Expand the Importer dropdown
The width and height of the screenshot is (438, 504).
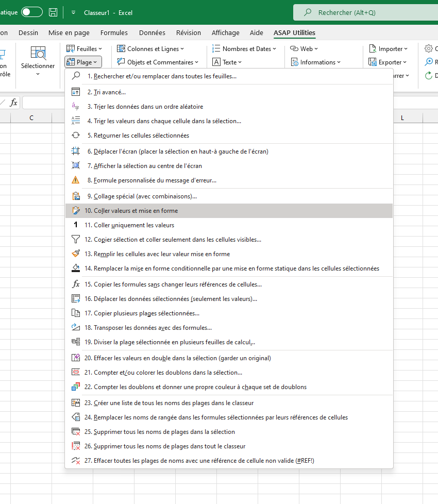pyautogui.click(x=388, y=48)
